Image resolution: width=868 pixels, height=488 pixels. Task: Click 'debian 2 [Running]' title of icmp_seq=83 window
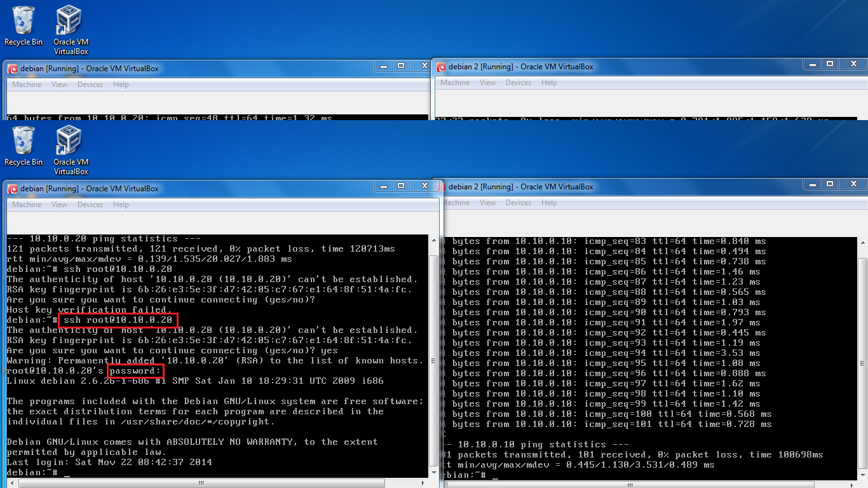521,187
